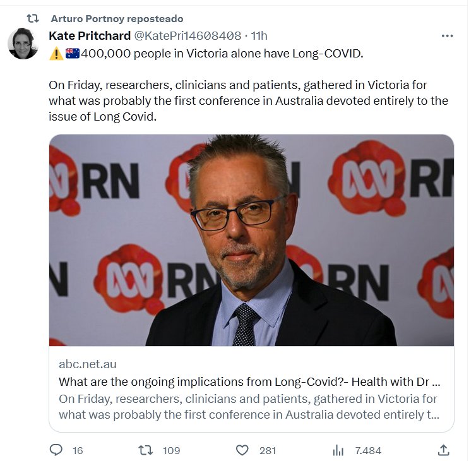Repost the tweet using the retweet icon

[145, 450]
